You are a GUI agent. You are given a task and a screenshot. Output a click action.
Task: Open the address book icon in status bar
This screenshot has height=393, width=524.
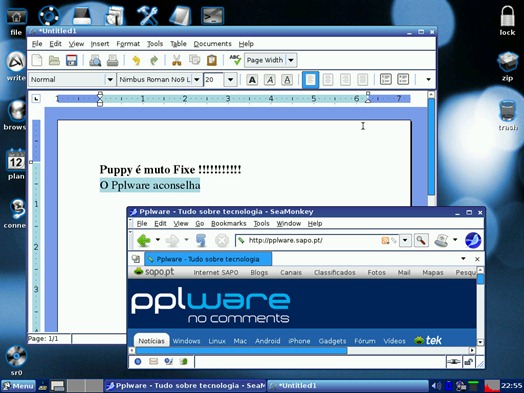tap(184, 361)
